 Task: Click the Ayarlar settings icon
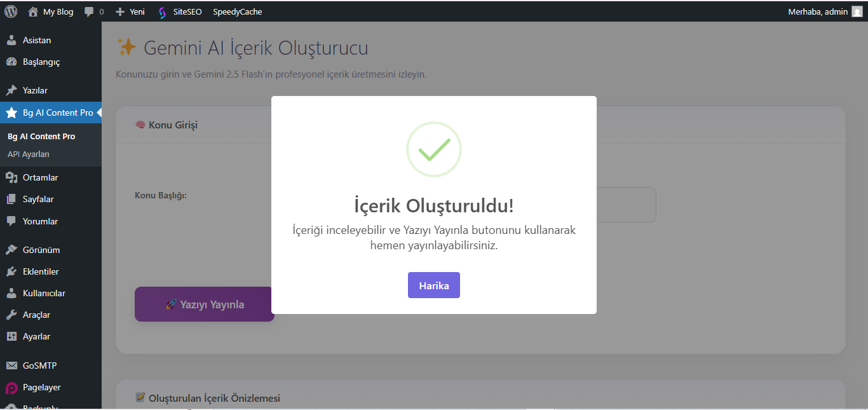tap(11, 336)
